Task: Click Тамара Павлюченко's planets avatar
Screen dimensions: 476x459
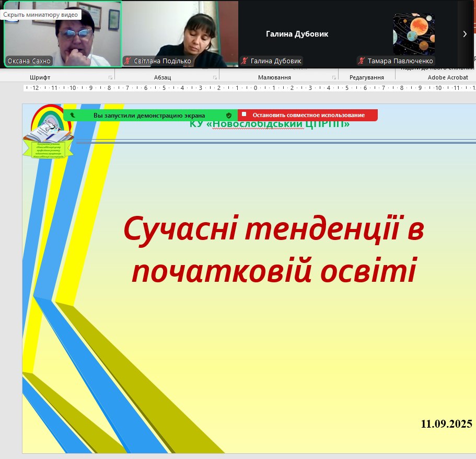Action: pyautogui.click(x=413, y=34)
